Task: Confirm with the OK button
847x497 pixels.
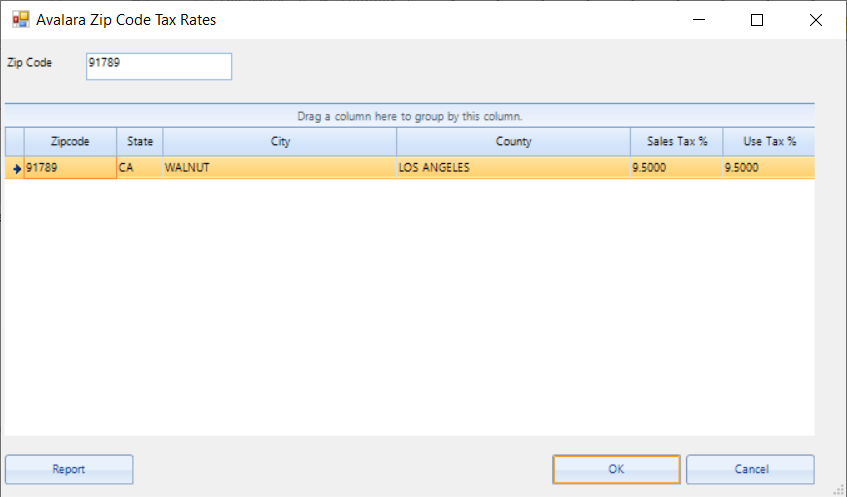Action: [x=616, y=469]
